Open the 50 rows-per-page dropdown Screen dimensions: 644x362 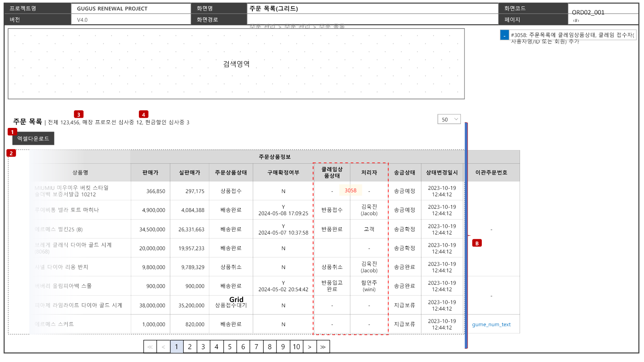click(449, 119)
